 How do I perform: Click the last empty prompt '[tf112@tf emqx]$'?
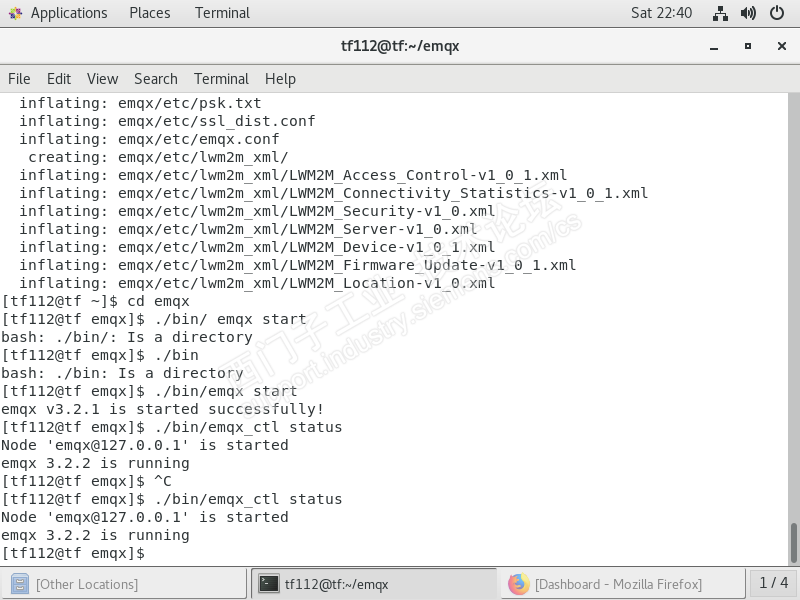click(73, 553)
